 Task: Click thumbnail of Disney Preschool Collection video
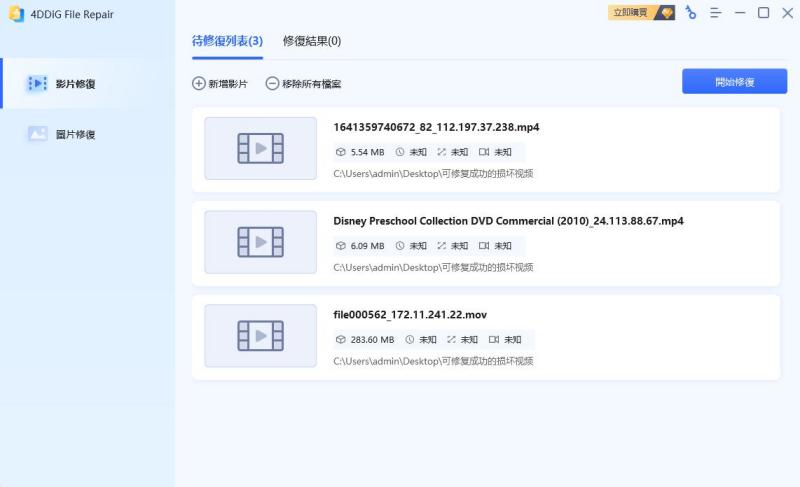[x=260, y=242]
